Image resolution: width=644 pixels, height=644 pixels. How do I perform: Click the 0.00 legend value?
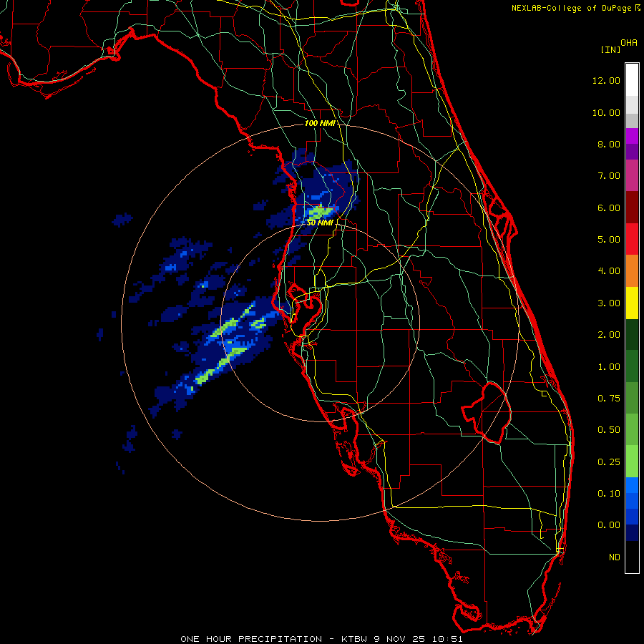click(609, 525)
